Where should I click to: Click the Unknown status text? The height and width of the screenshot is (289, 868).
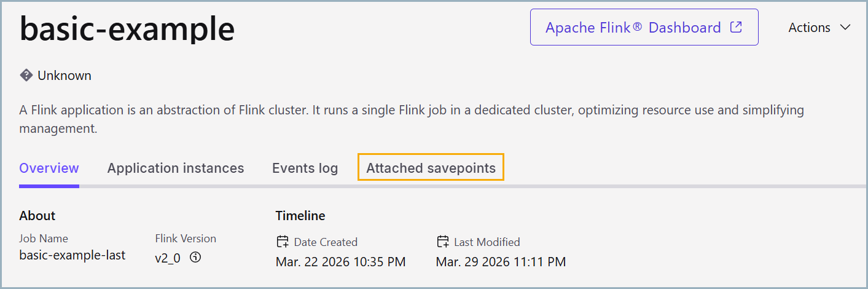65,76
